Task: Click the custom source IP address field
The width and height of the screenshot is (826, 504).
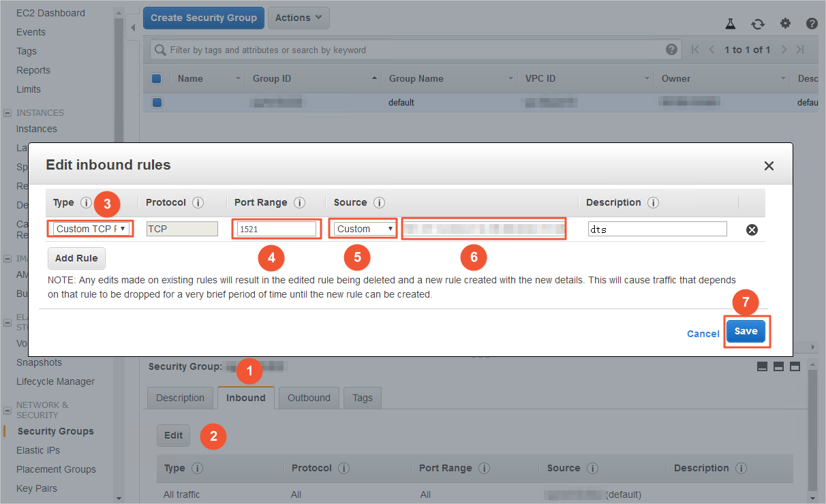Action: coord(484,229)
